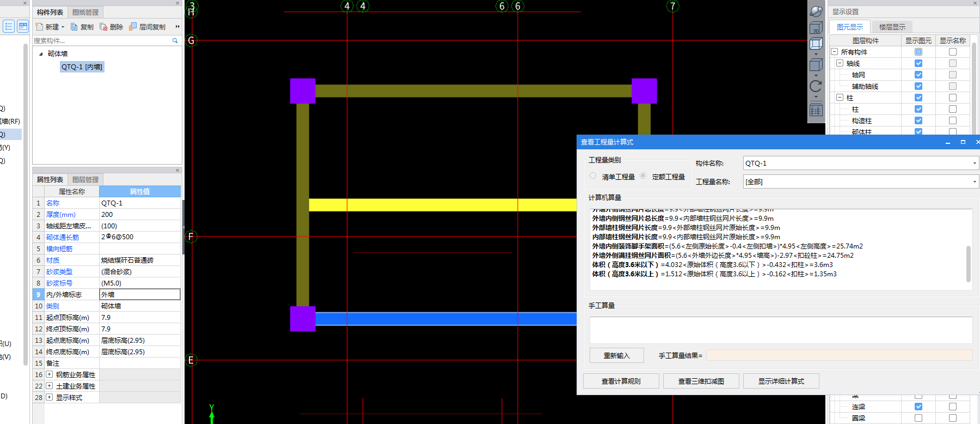Click the yellow wall segment in the drawing

[443, 205]
